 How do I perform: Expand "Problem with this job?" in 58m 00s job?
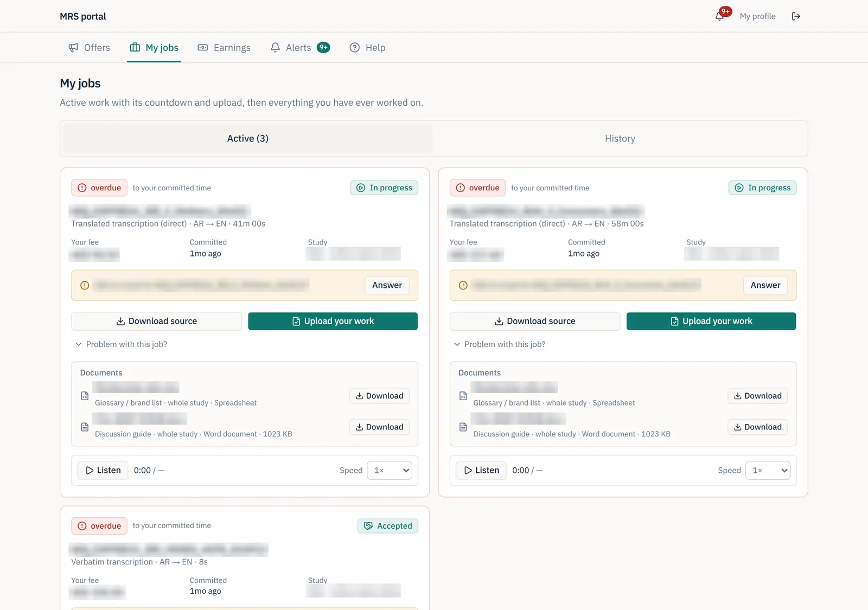[500, 344]
